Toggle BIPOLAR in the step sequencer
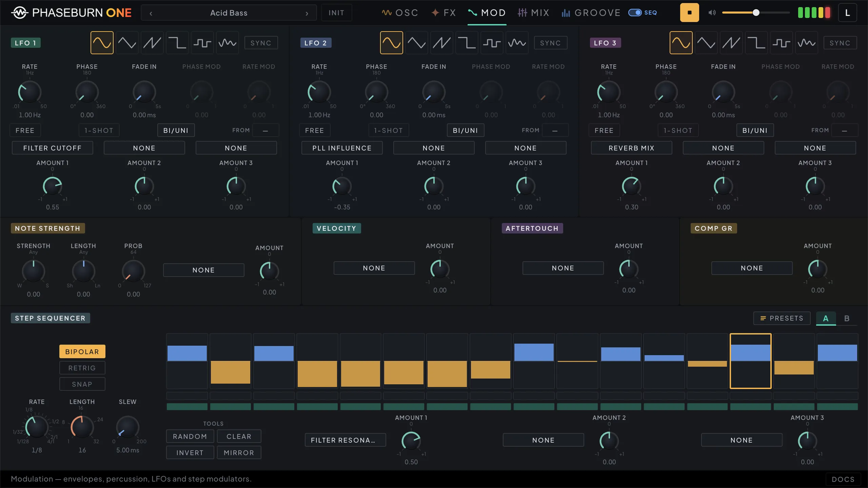Image resolution: width=868 pixels, height=488 pixels. (82, 351)
